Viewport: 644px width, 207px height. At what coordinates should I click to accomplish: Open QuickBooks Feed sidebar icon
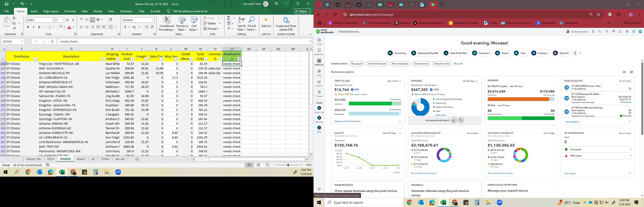[319, 72]
